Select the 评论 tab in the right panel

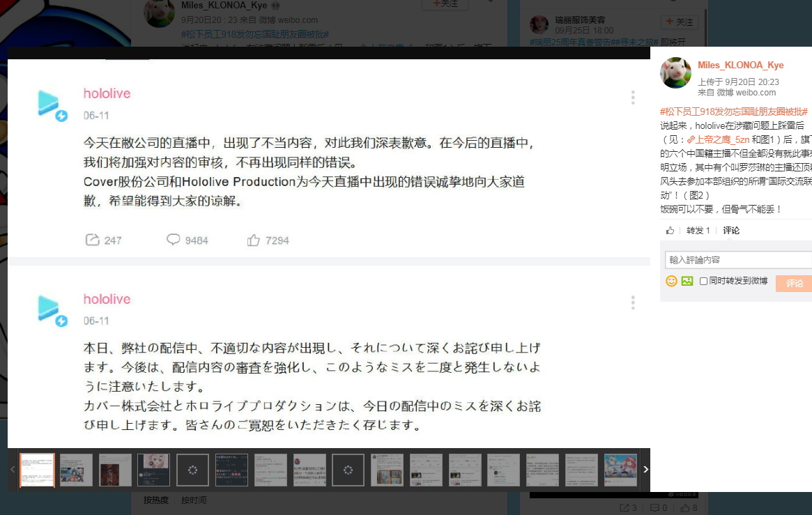pyautogui.click(x=731, y=231)
